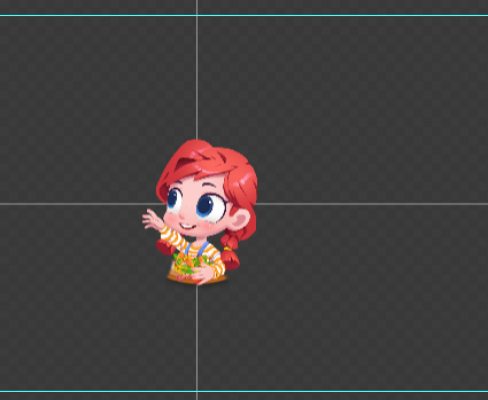Click the top cyan guide line
The width and height of the screenshot is (488, 400).
point(244,15)
